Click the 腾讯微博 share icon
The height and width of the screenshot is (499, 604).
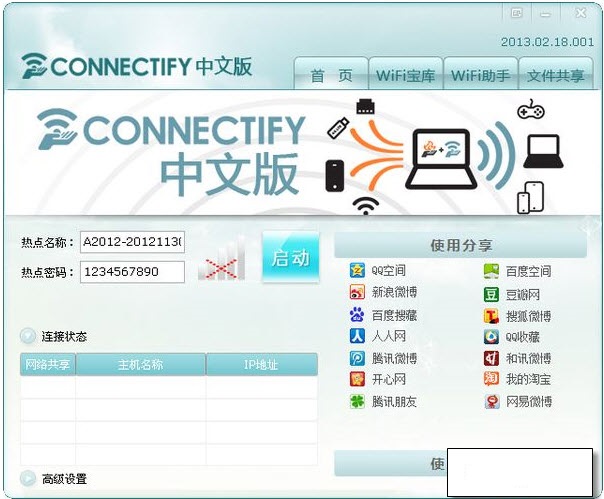point(357,358)
